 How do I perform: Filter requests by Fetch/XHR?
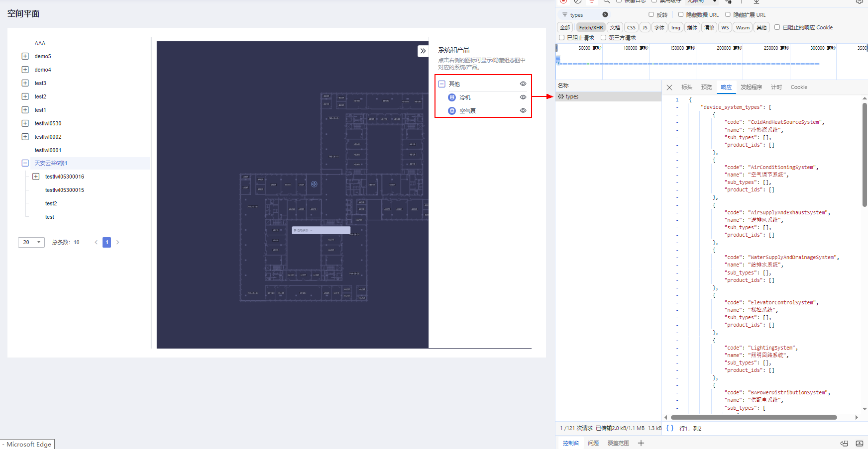pyautogui.click(x=591, y=27)
